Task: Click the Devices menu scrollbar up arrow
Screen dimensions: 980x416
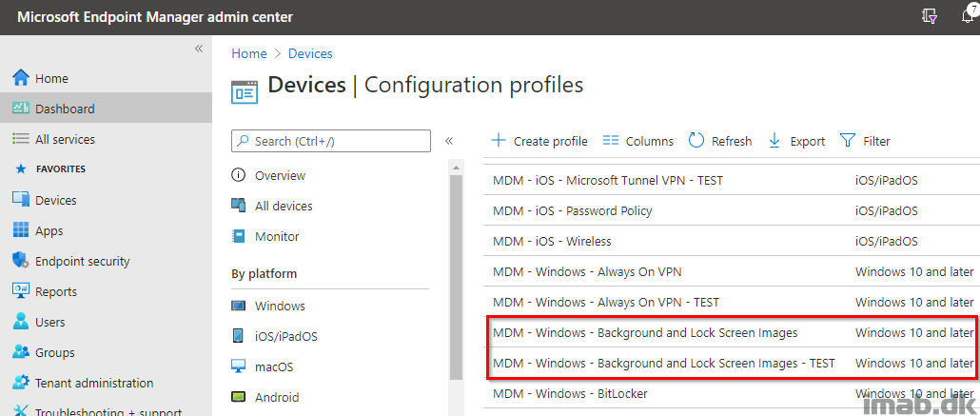Action: tap(456, 167)
